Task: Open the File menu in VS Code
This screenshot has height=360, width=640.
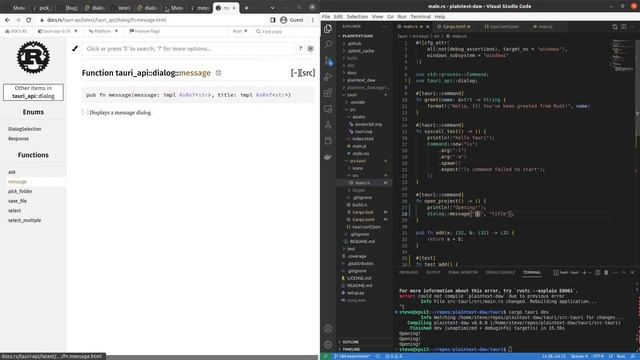Action: 326,17
